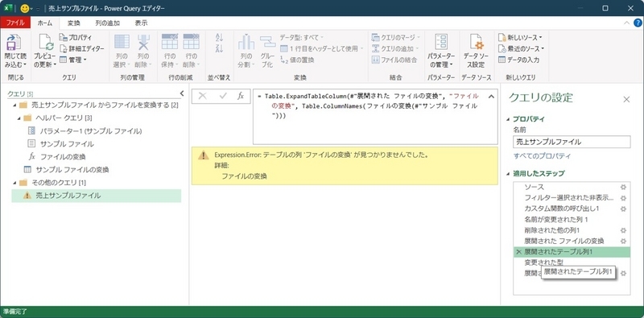Click Combine Files (ファイルの結合)
Image resolution: width=644 pixels, height=318 pixels.
tap(394, 60)
